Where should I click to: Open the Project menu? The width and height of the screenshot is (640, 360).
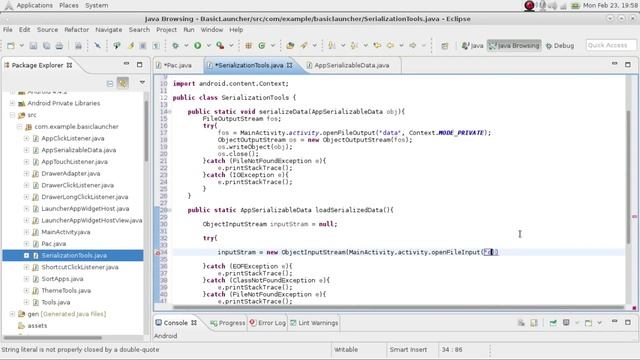(x=166, y=30)
